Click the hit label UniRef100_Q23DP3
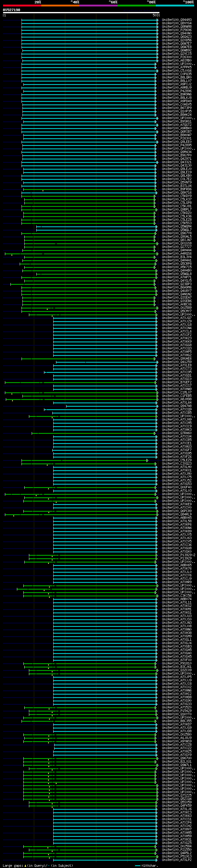 (x=177, y=284)
